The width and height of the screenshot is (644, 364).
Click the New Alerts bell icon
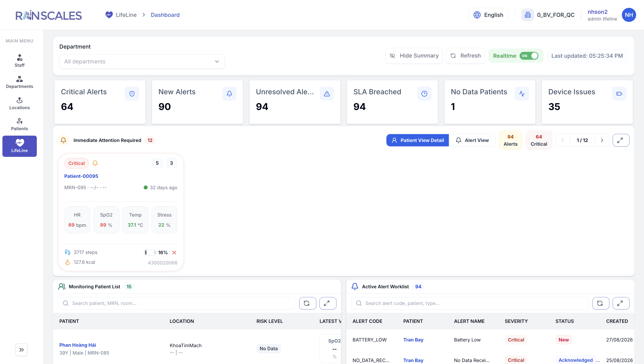click(x=229, y=93)
